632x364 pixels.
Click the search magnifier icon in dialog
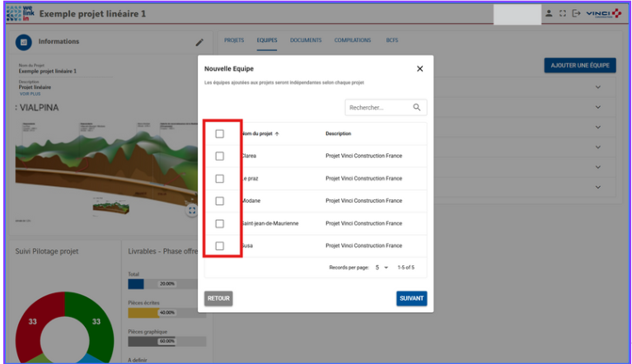[x=417, y=107]
